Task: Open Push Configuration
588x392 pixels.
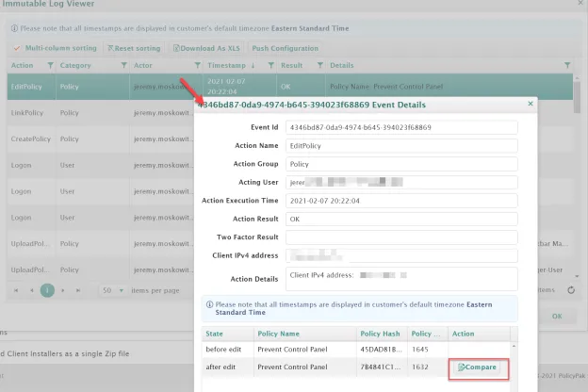Action: [x=285, y=48]
